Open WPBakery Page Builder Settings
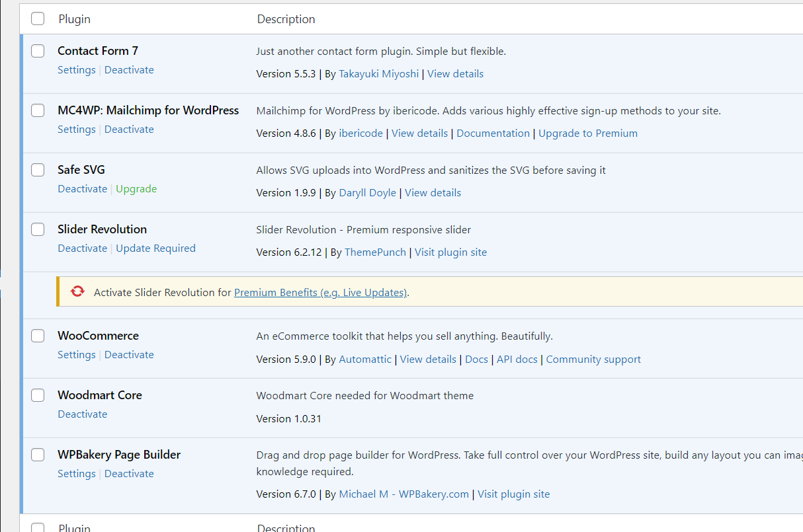 point(77,474)
